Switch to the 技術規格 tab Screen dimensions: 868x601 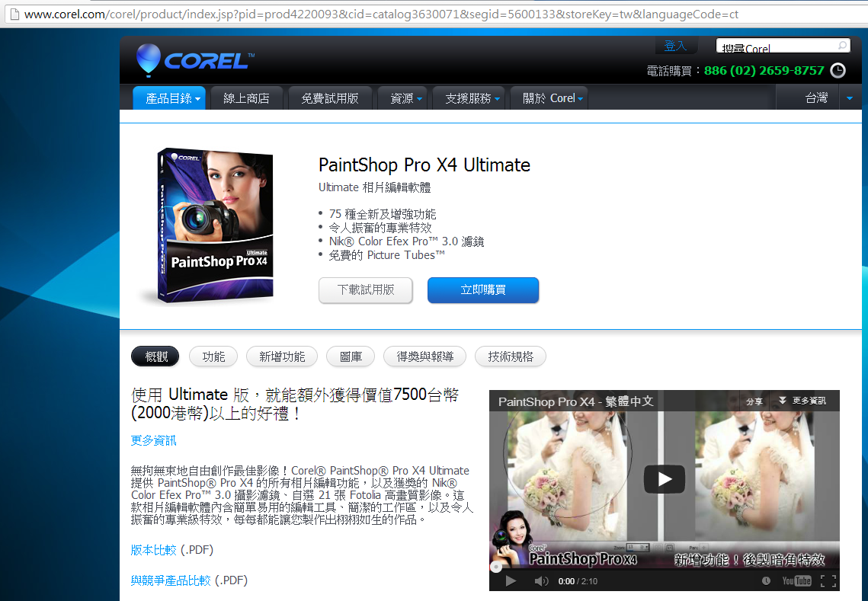point(511,356)
